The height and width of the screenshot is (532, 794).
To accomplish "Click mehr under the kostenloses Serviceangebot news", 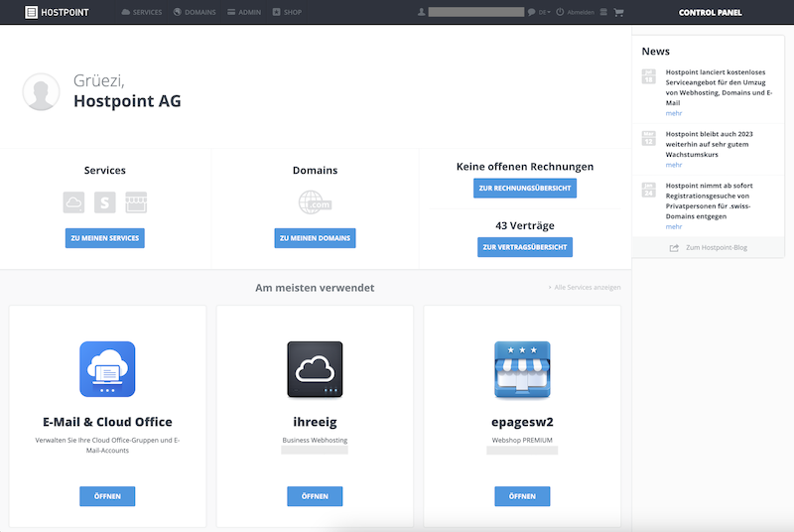I will coord(674,113).
